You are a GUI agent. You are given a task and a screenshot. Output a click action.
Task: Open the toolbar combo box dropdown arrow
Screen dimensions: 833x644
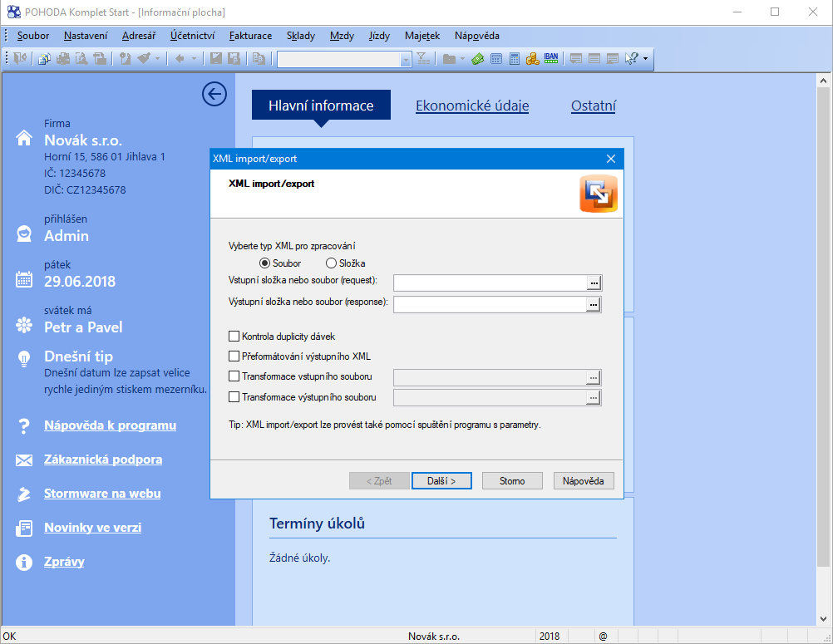click(x=406, y=60)
